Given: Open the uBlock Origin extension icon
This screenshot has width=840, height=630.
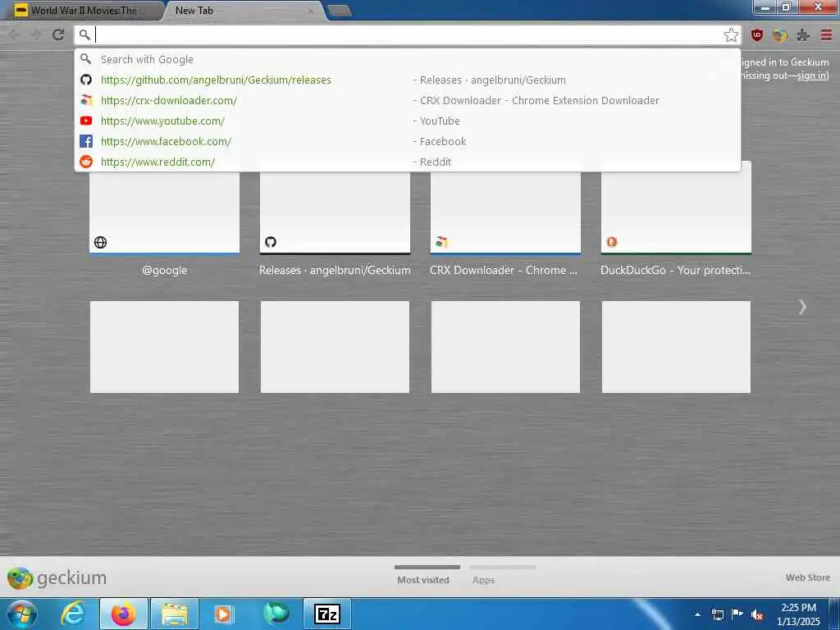Looking at the screenshot, I should (x=757, y=35).
